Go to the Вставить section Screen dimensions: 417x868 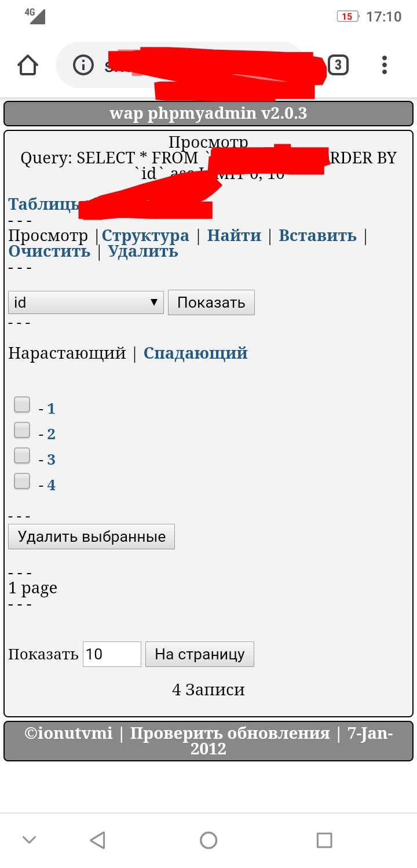(317, 235)
